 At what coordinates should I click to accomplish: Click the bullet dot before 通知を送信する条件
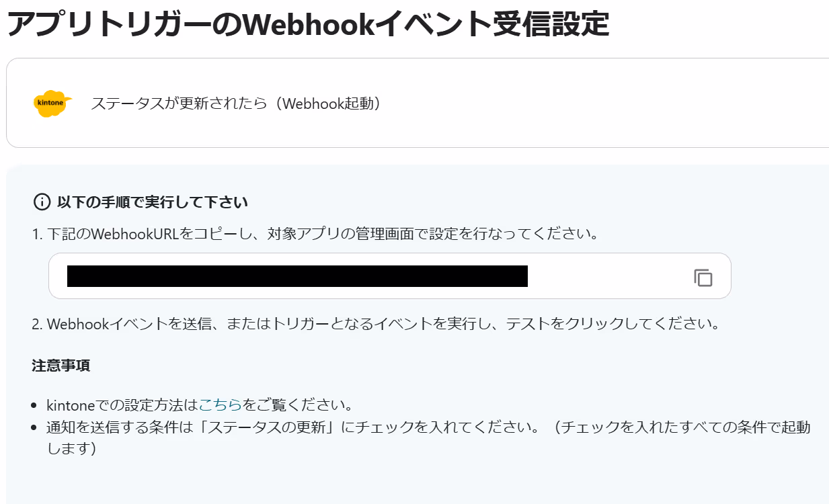pyautogui.click(x=35, y=428)
